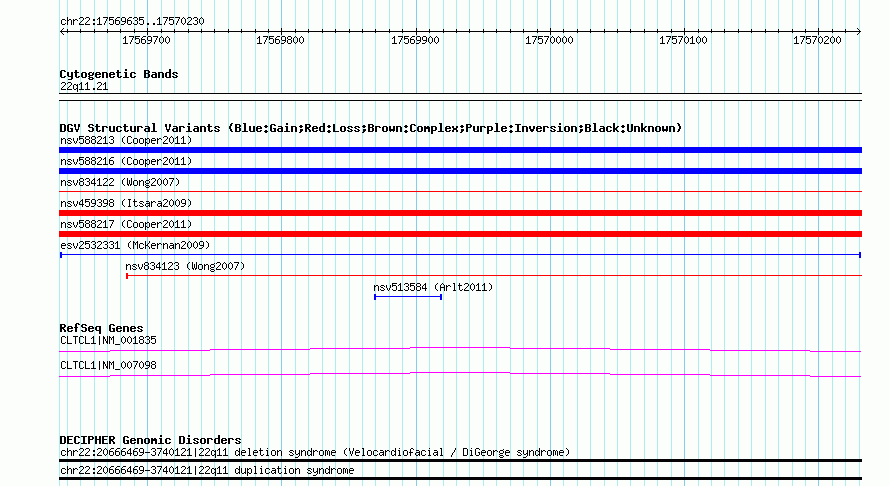
Task: Click the CLTCL1|NM_007098 magenta gene track
Action: [460, 374]
